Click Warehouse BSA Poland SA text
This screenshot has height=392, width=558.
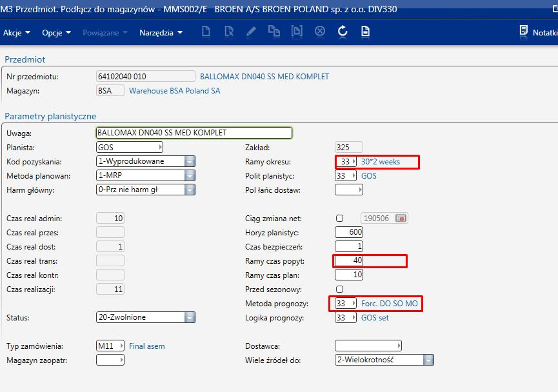[174, 91]
